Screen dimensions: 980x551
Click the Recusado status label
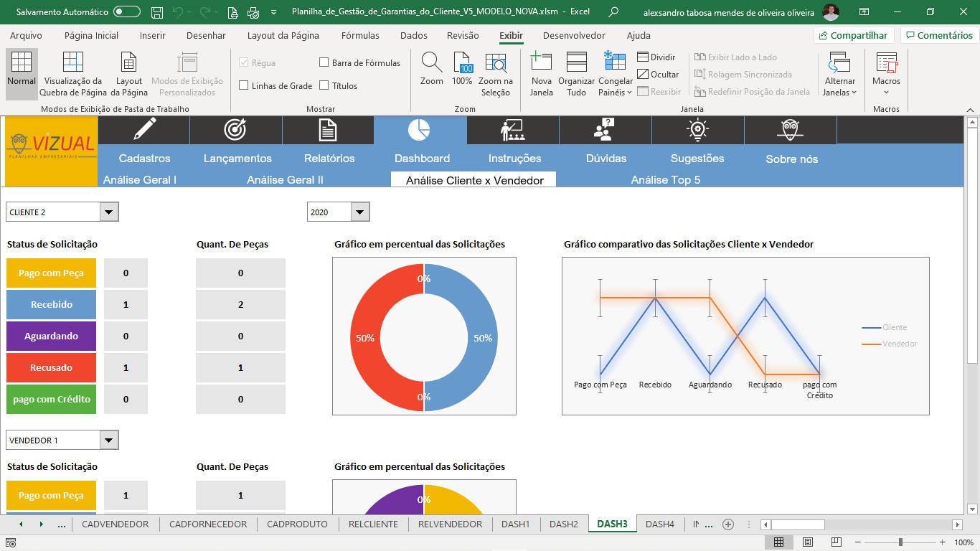pos(52,367)
